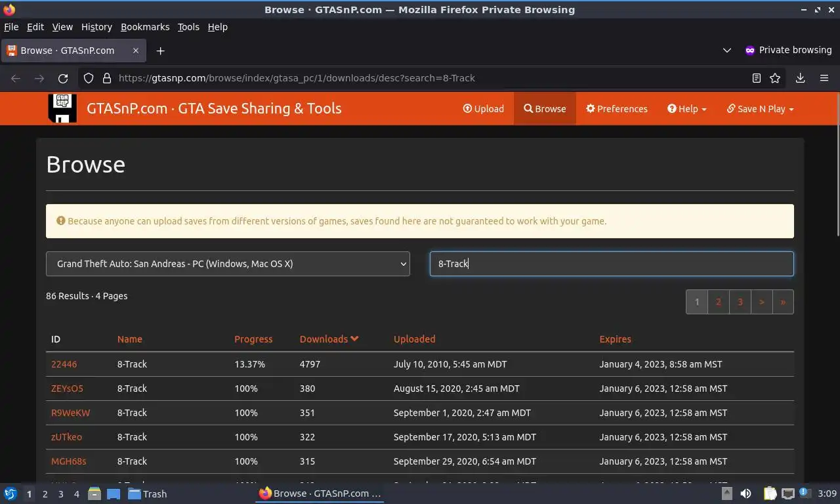840x504 pixels.
Task: Sort results by Downloads column
Action: pos(329,339)
